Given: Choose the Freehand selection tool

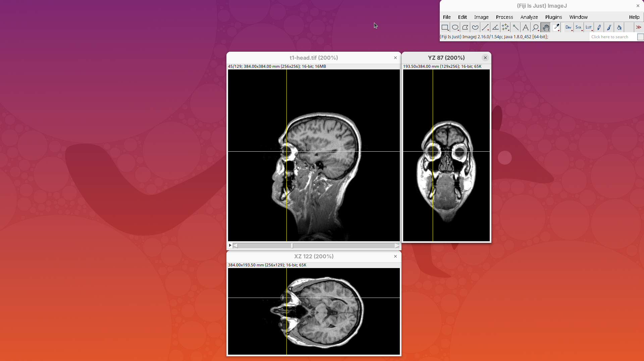Looking at the screenshot, I should pyautogui.click(x=475, y=28).
